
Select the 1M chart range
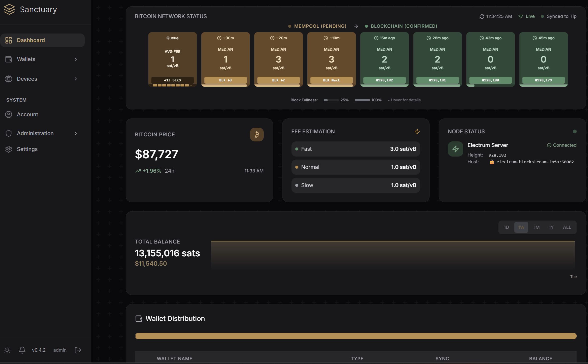point(537,227)
